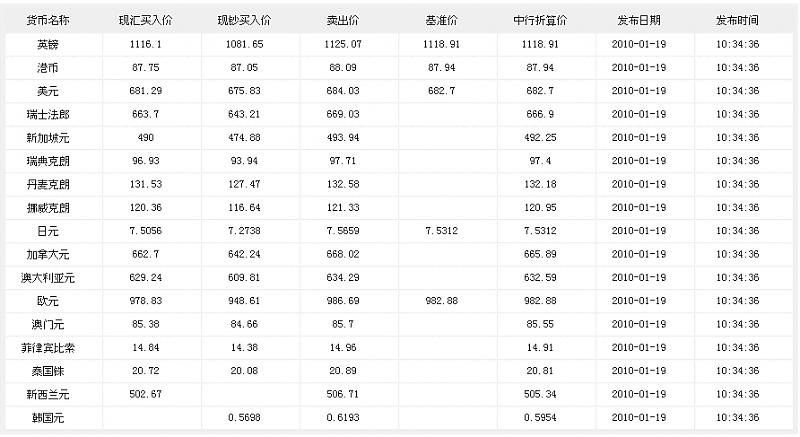The width and height of the screenshot is (800, 437).
Task: Select the 韩国元 currency name cell
Action: tap(48, 418)
